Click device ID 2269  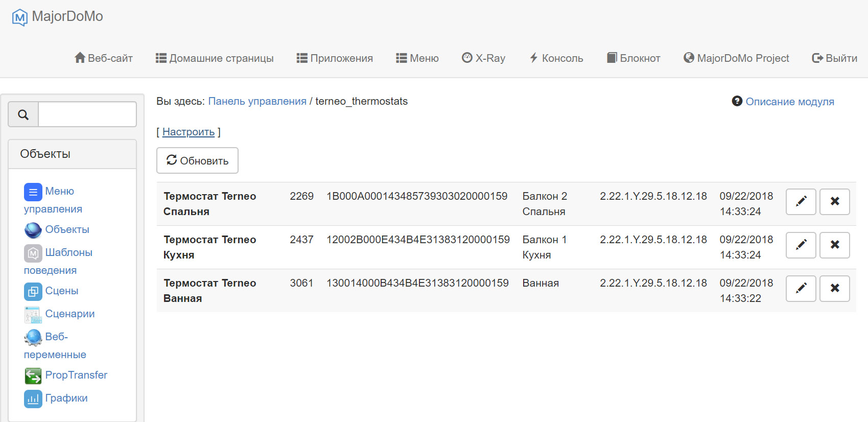click(x=302, y=196)
